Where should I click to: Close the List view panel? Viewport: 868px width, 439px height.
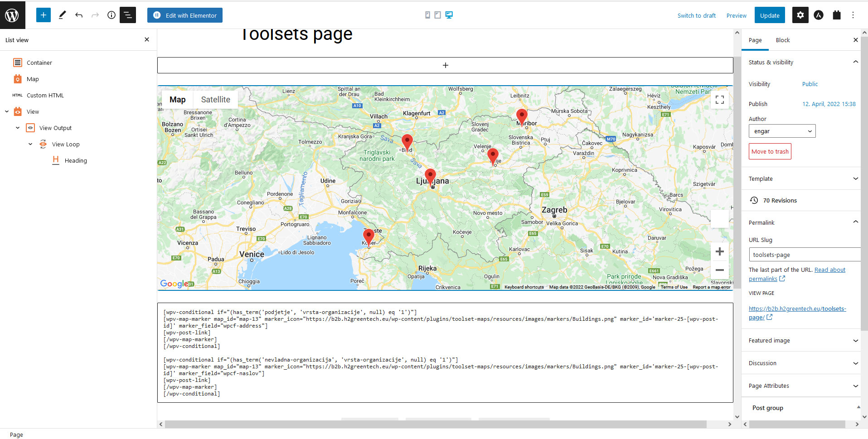click(147, 39)
